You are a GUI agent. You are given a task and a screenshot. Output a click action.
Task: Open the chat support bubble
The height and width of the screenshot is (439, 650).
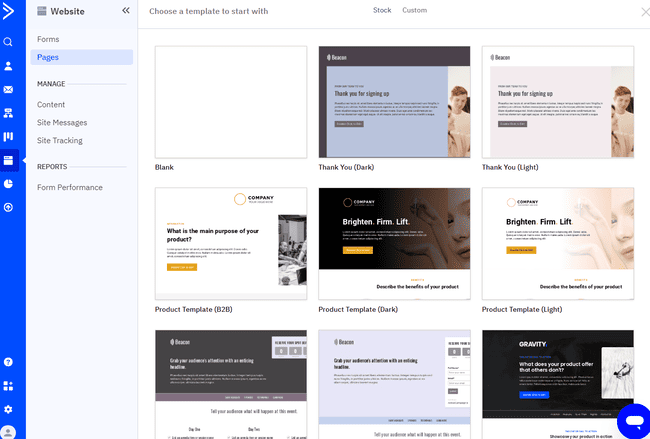click(x=632, y=418)
